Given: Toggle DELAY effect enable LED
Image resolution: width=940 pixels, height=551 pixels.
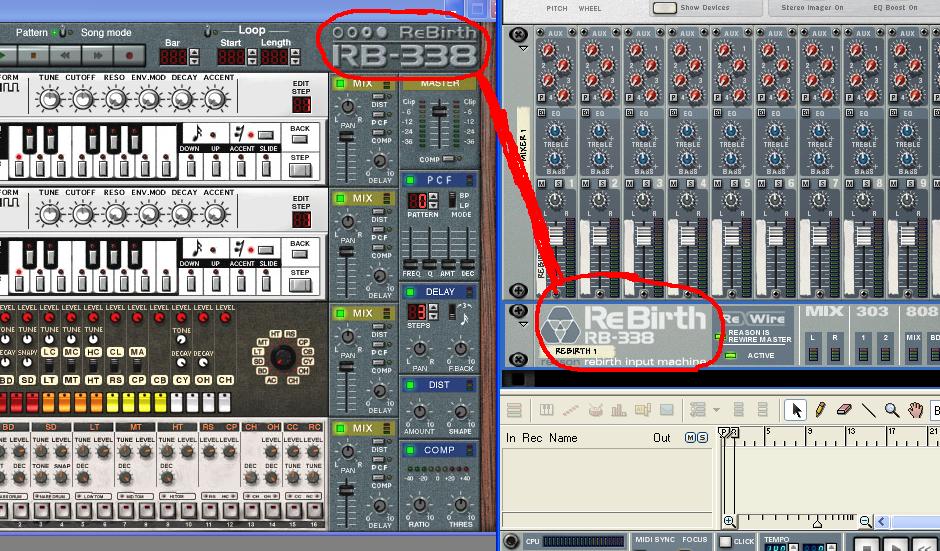Looking at the screenshot, I should [410, 292].
